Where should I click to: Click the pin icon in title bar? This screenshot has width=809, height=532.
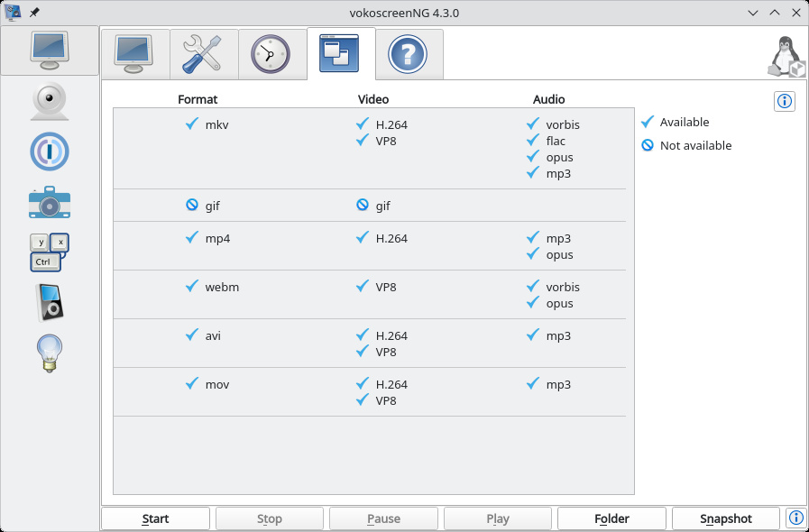pos(34,13)
